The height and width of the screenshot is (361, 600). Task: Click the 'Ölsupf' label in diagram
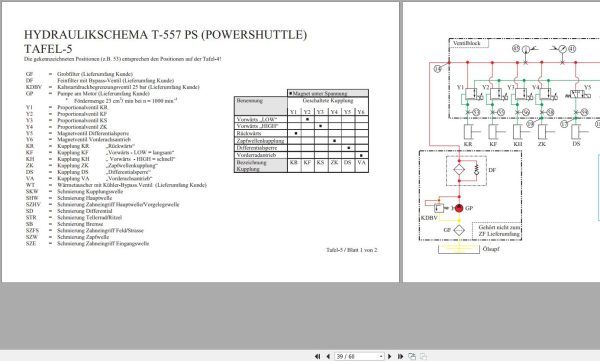coord(491,249)
